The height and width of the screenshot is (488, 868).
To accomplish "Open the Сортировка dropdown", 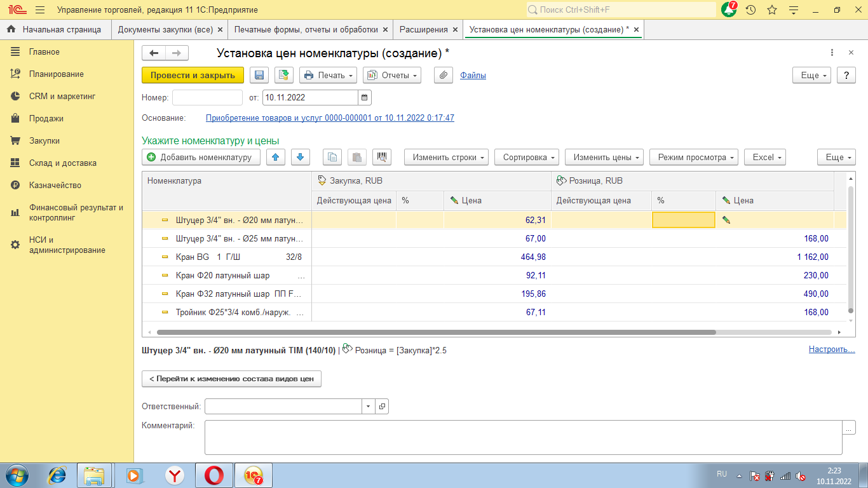I will click(527, 157).
